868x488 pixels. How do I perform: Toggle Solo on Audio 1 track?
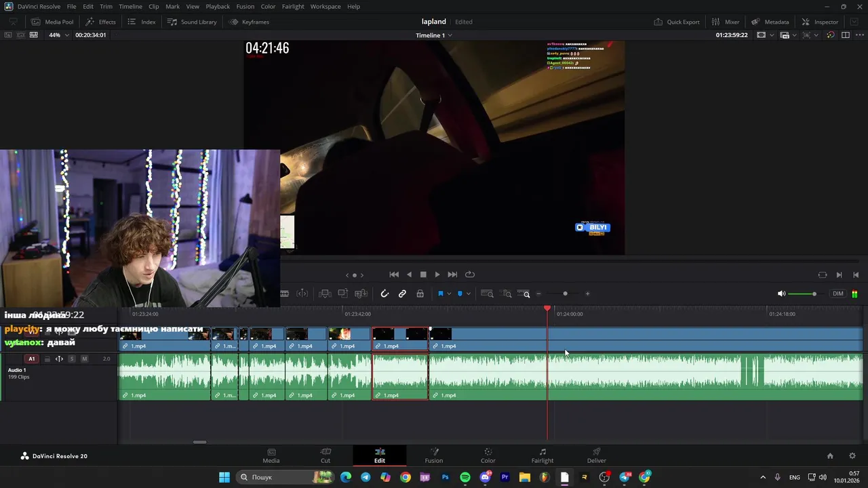[x=72, y=359]
